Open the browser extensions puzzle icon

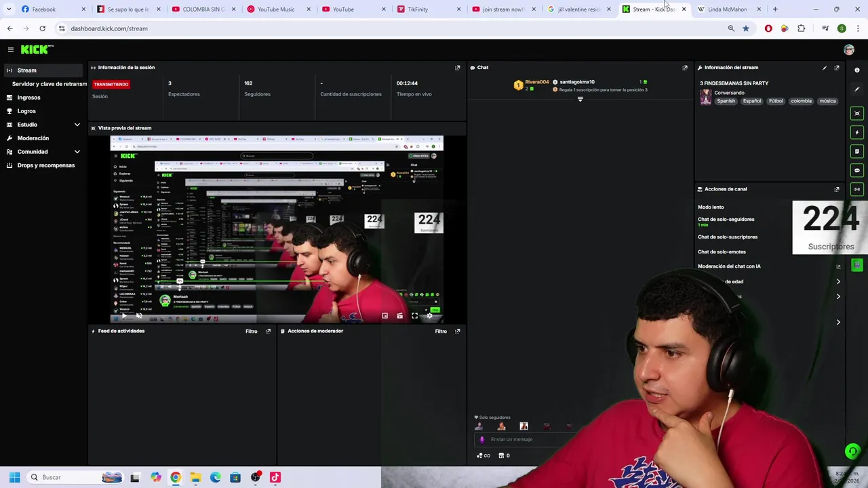coord(802,28)
